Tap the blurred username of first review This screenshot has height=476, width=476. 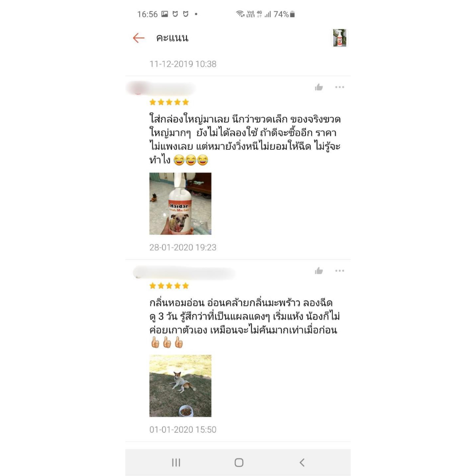(161, 89)
